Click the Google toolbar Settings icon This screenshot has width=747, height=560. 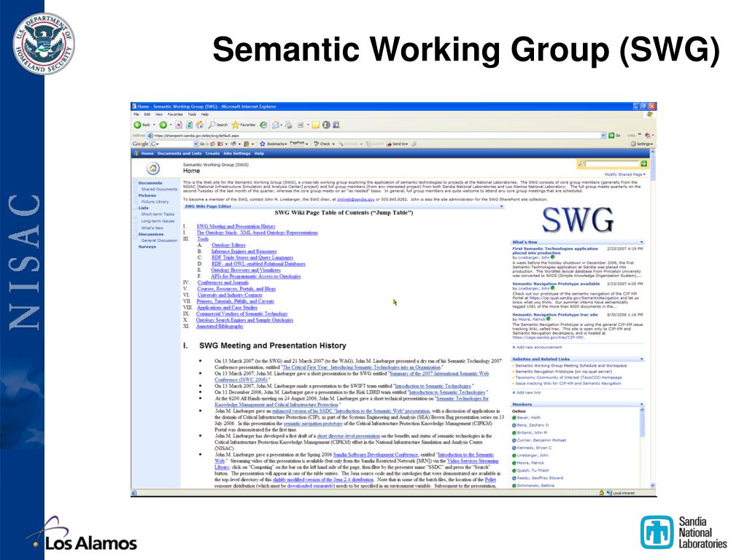tap(633, 144)
